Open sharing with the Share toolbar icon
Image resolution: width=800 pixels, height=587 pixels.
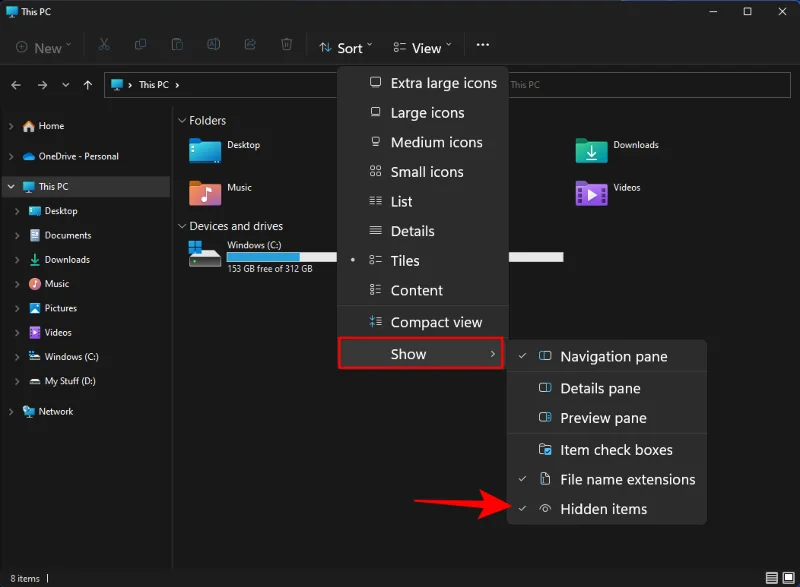point(250,46)
